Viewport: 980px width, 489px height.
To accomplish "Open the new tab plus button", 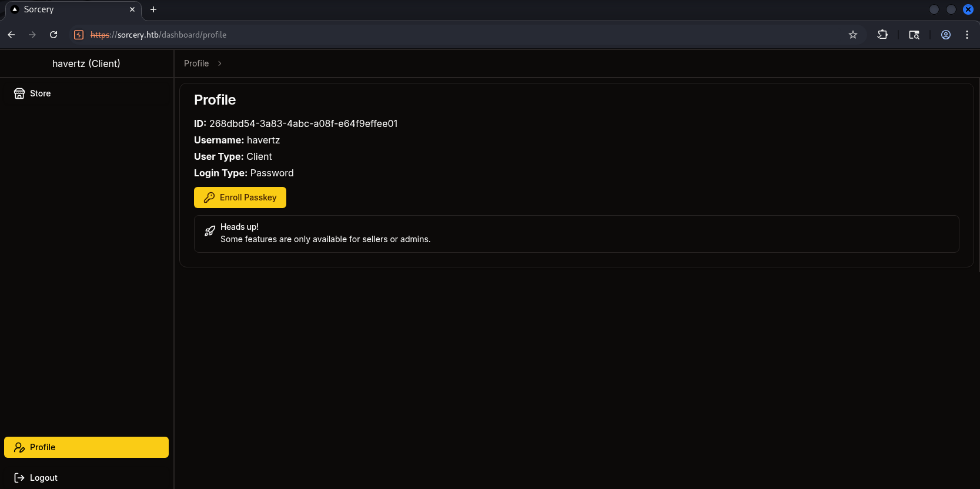I will click(153, 9).
